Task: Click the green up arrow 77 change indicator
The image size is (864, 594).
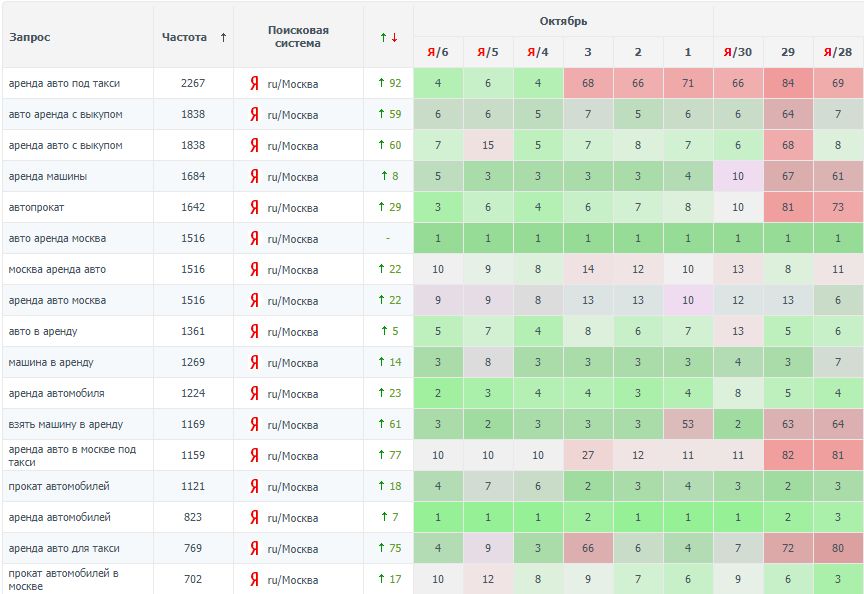Action: tap(389, 456)
